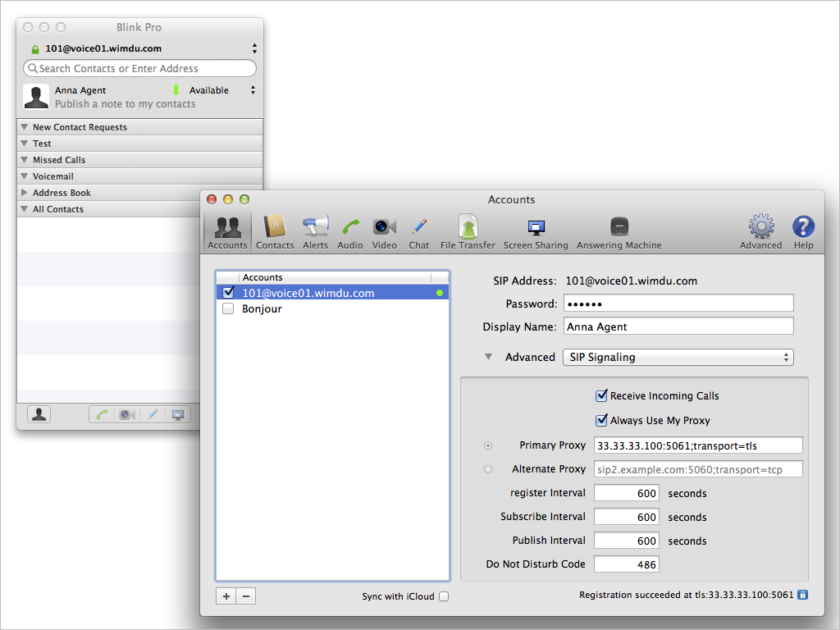This screenshot has height=630, width=840.
Task: Click the Registration succeeded status text
Action: pos(687,595)
